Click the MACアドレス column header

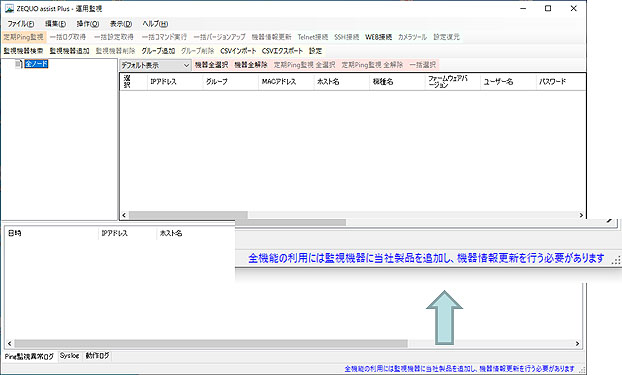pyautogui.click(x=286, y=82)
